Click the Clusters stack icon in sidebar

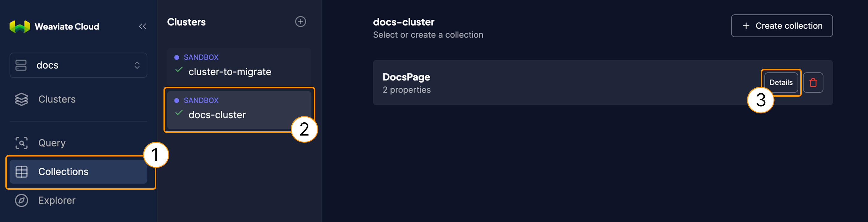[22, 99]
